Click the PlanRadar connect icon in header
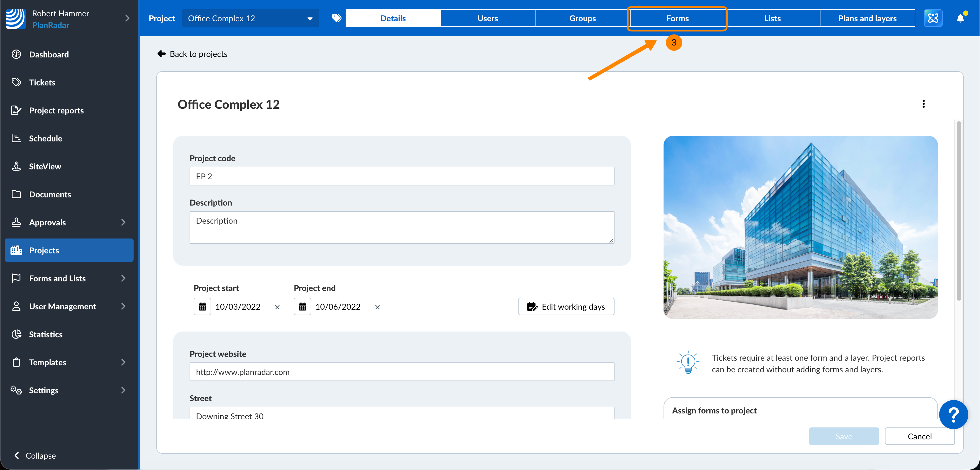Screen dimensions: 980x470 tap(933, 18)
